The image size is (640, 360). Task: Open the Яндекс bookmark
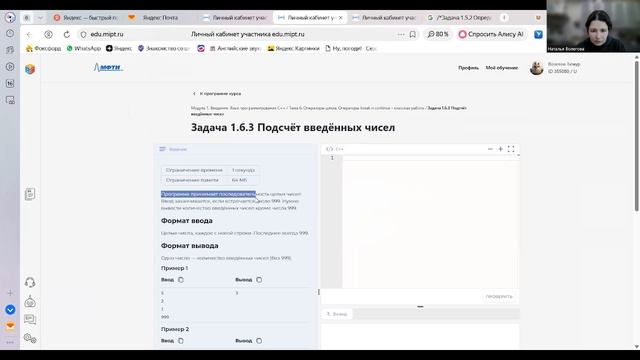pyautogui.click(x=119, y=48)
